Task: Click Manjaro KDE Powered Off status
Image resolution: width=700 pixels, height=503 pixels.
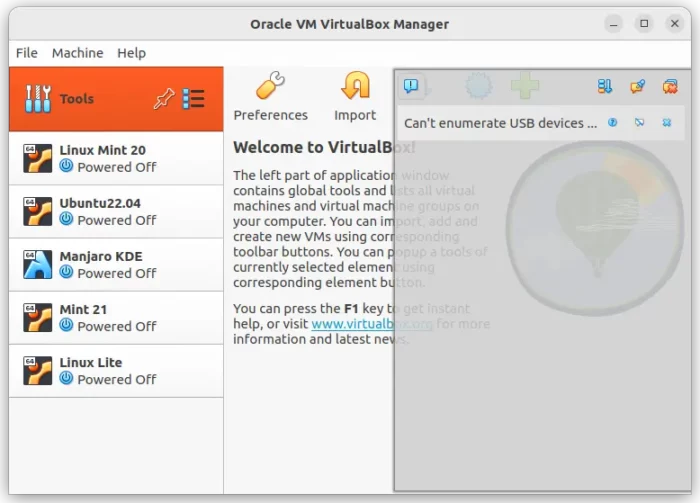Action: [x=108, y=273]
